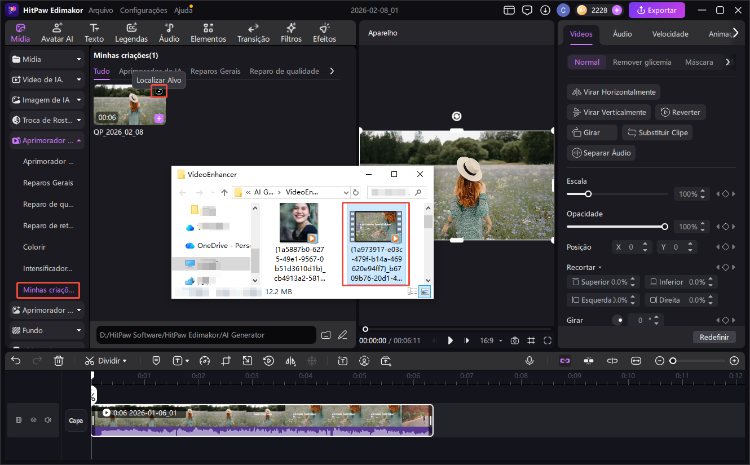
Task: Open the Legendas panel
Action: 131,33
